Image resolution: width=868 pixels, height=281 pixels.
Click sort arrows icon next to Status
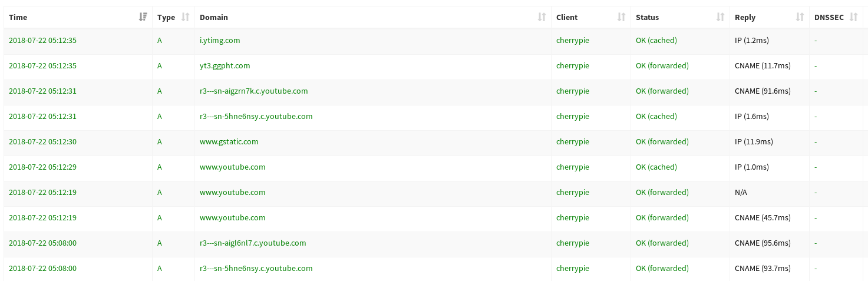coord(720,17)
